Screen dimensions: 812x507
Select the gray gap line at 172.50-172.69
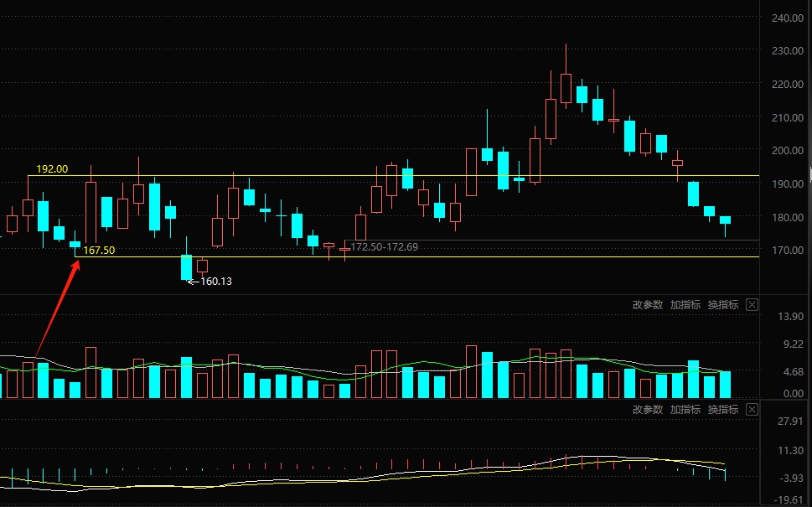click(x=552, y=240)
